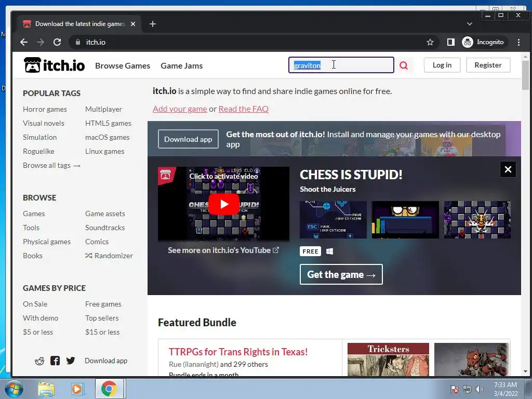The image size is (532, 399).
Task: Open itch.io Facebook page icon
Action: click(55, 361)
